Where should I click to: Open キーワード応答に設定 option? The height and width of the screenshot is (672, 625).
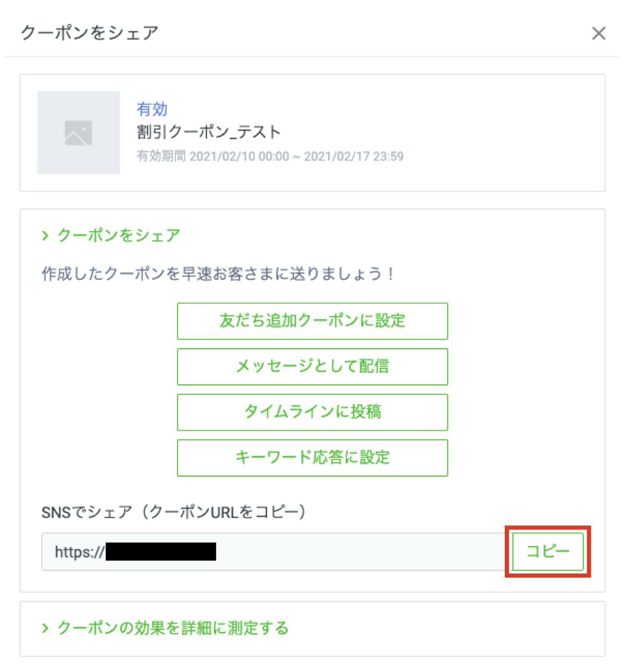312,458
